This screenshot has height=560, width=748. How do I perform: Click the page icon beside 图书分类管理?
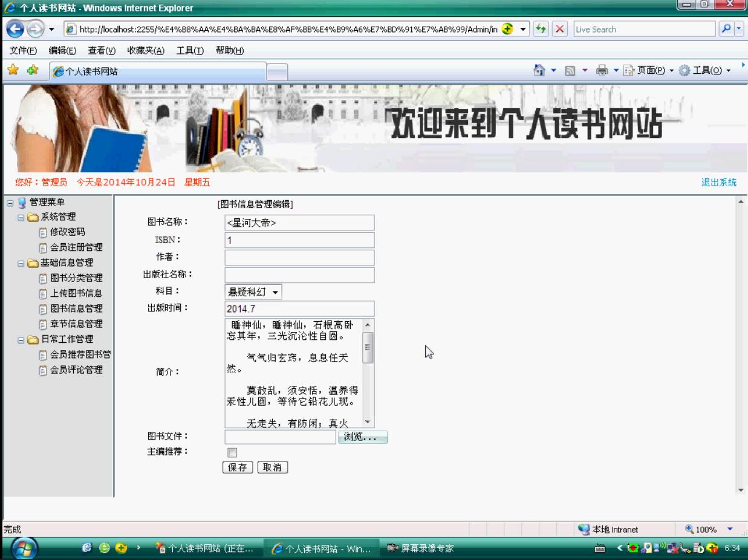(42, 278)
